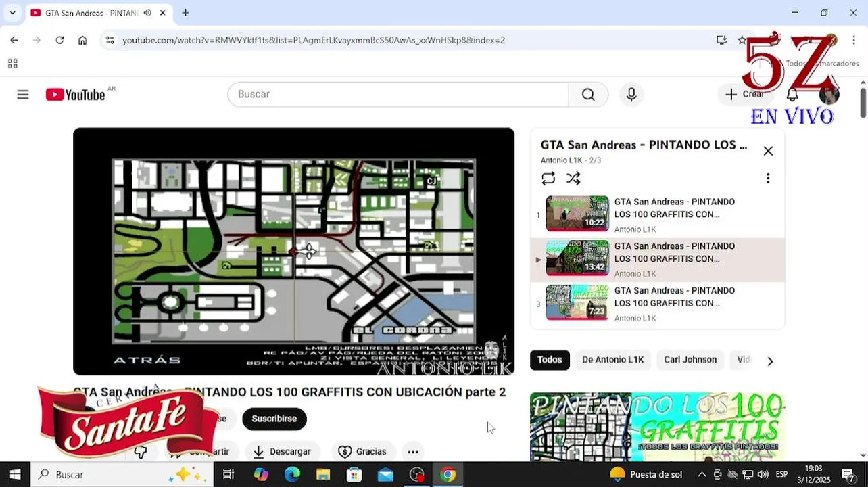Open site information icon in address bar
Image resolution: width=868 pixels, height=487 pixels.
click(x=110, y=40)
